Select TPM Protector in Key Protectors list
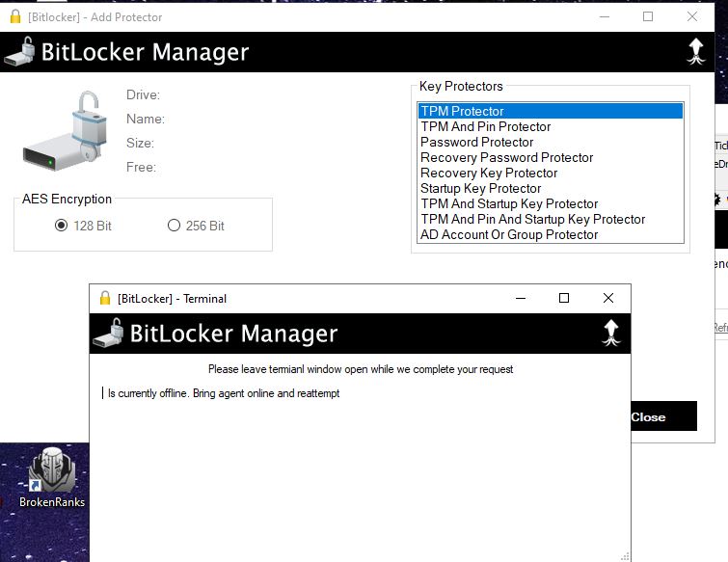Image resolution: width=728 pixels, height=562 pixels. (551, 111)
